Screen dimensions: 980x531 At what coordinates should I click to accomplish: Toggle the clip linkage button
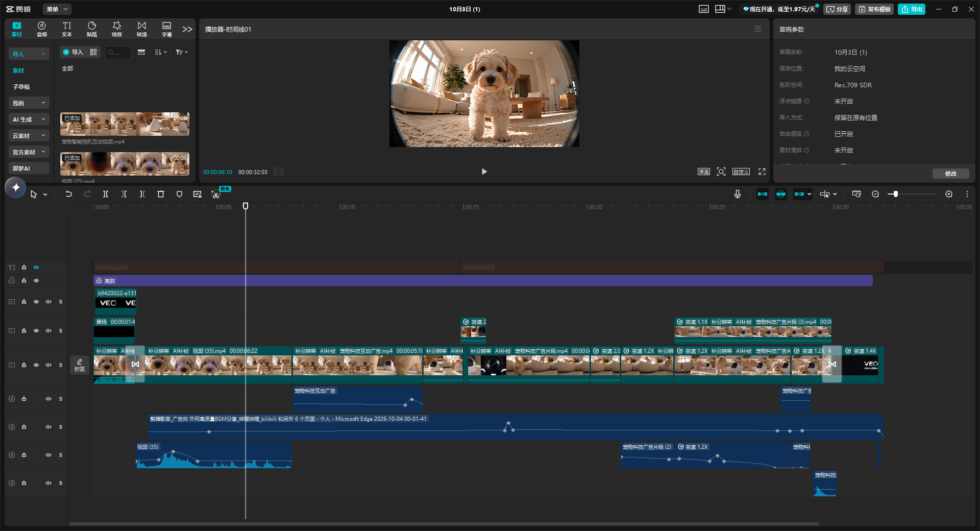pyautogui.click(x=799, y=194)
